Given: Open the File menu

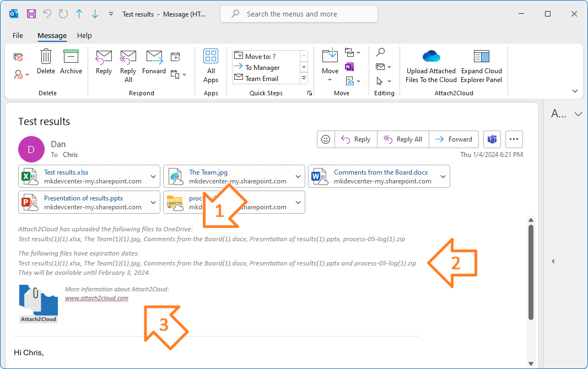Looking at the screenshot, I should (x=18, y=36).
